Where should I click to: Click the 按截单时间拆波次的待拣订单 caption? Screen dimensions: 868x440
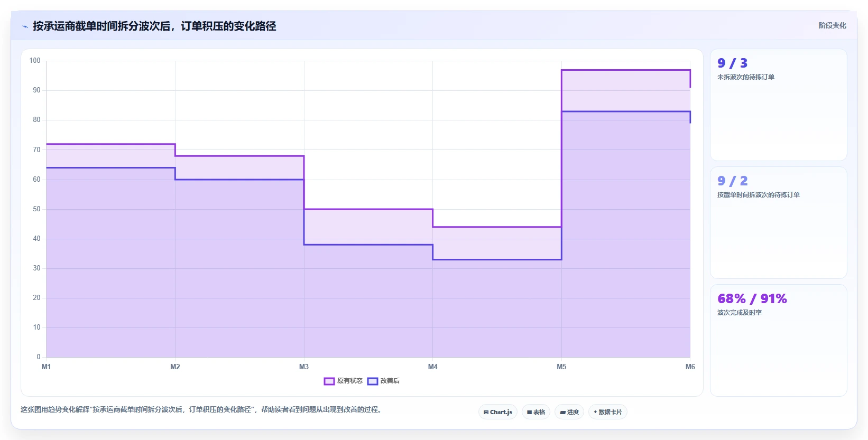759,195
